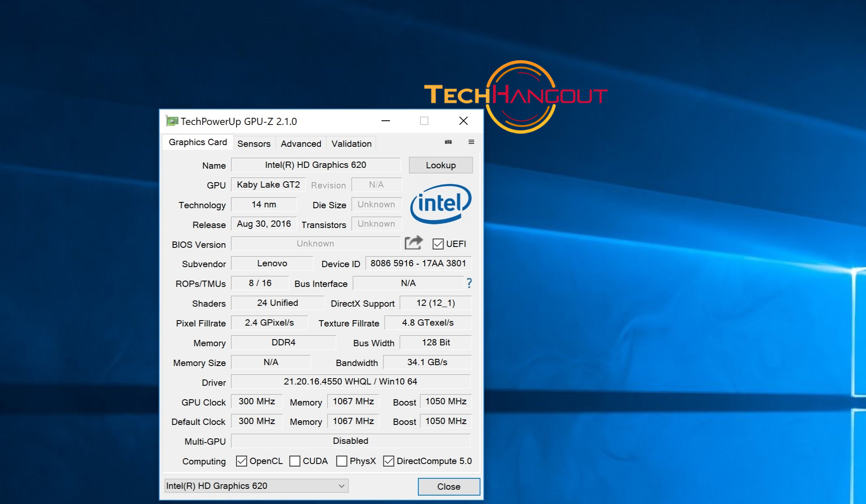Click the GPU field Kaby Lake GT2
Screen dimensions: 866x504
[268, 185]
